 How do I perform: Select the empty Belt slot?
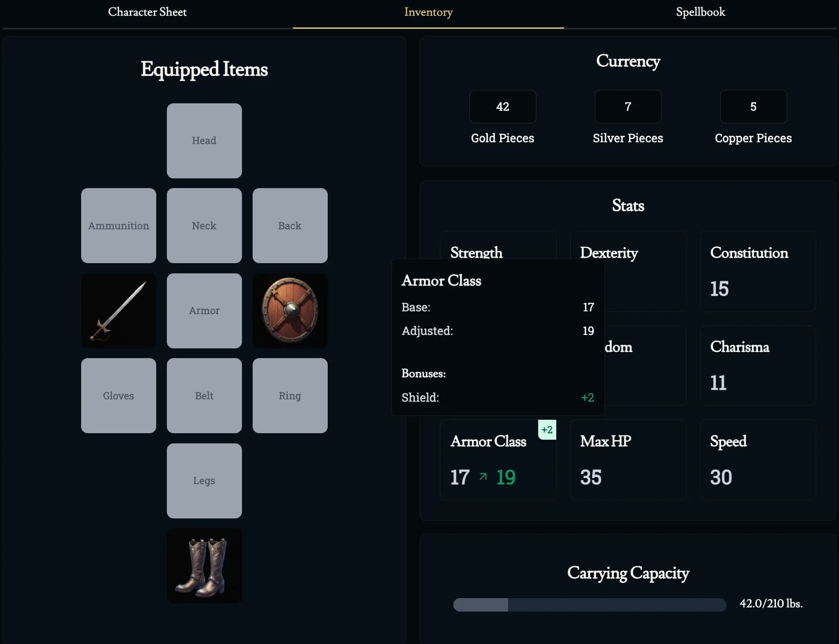click(x=204, y=396)
